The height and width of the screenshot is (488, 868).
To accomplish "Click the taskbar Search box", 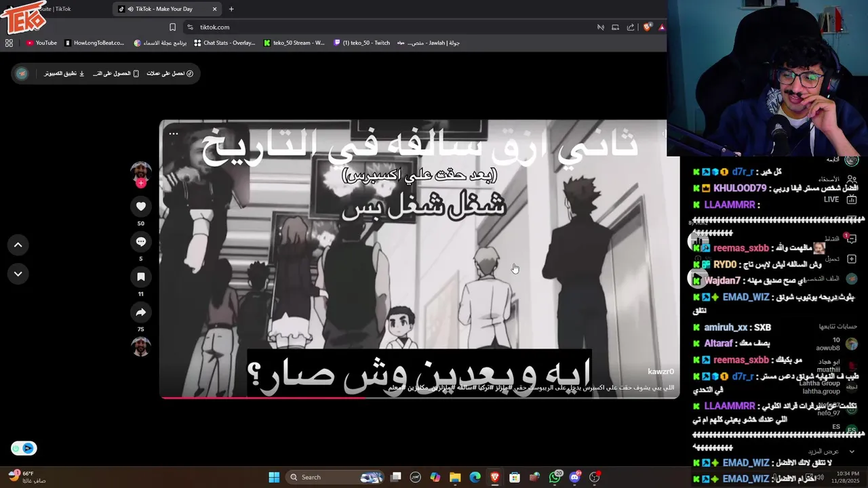I will [x=336, y=477].
